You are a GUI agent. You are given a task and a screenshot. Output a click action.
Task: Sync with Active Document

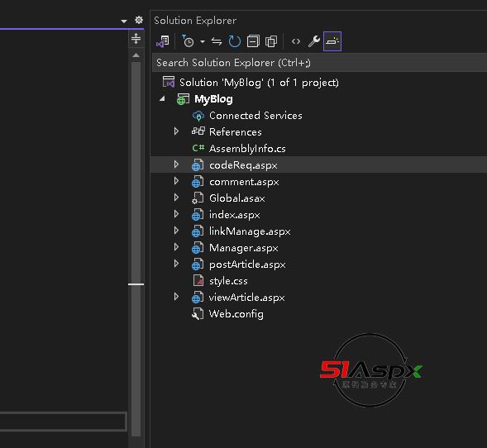tap(217, 41)
